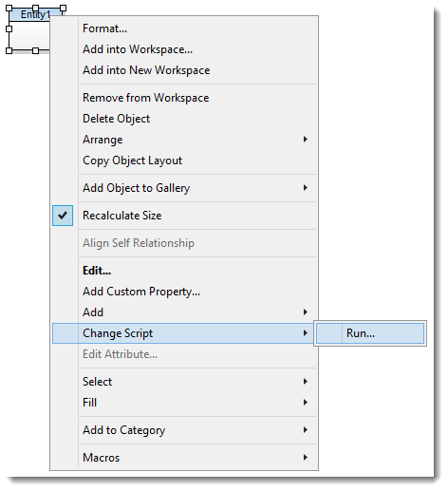Click the Entity1 top-left resize handle
448x491 pixels.
point(9,8)
